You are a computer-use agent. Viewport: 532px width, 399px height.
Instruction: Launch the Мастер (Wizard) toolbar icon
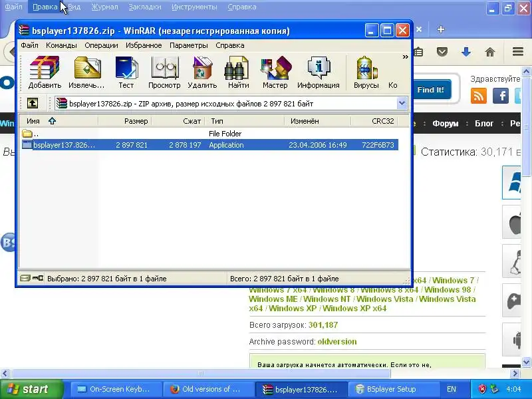[275, 72]
